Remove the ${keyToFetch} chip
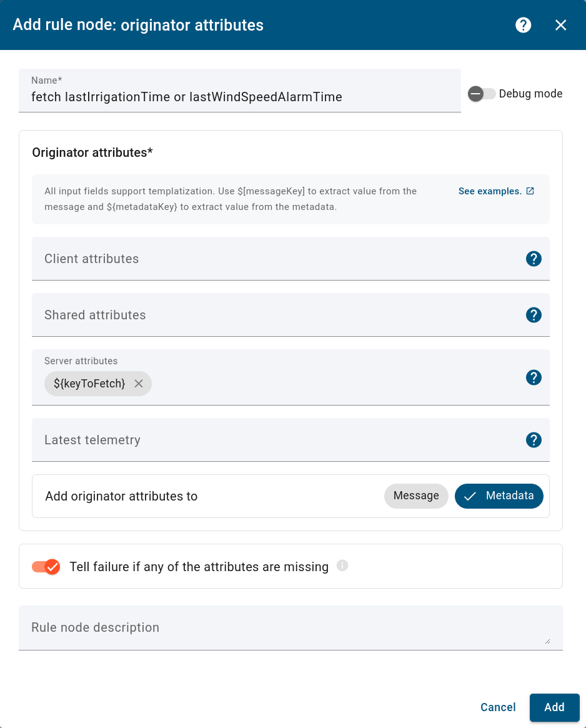This screenshot has width=586, height=728. [x=138, y=384]
